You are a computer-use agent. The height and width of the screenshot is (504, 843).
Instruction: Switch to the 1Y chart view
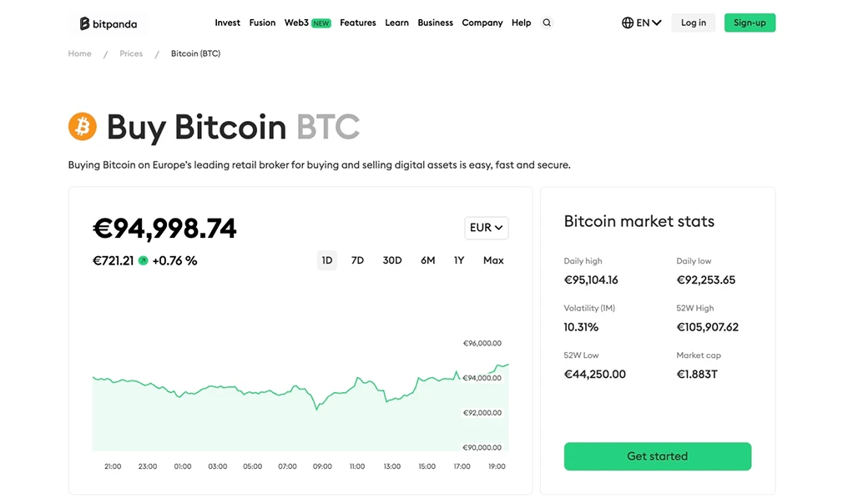pos(458,260)
